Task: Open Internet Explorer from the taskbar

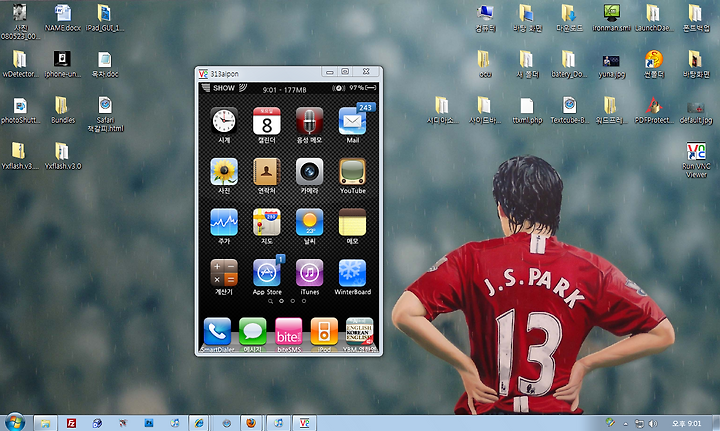Action: pos(199,423)
